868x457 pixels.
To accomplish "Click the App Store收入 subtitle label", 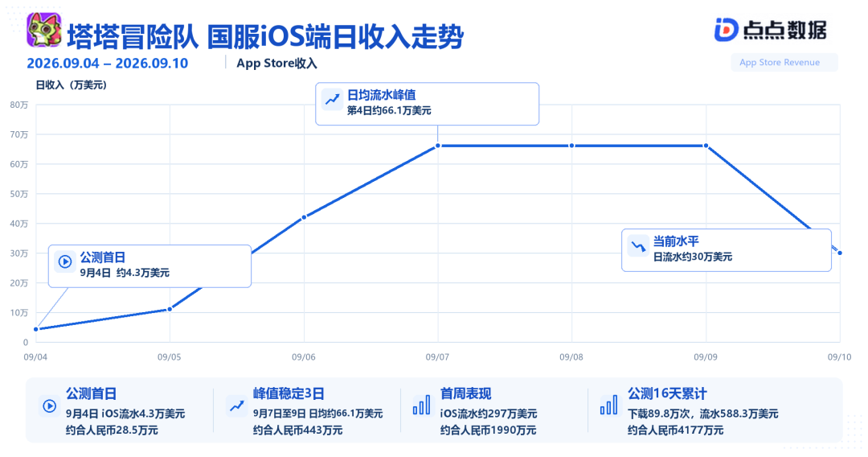I will coord(276,63).
